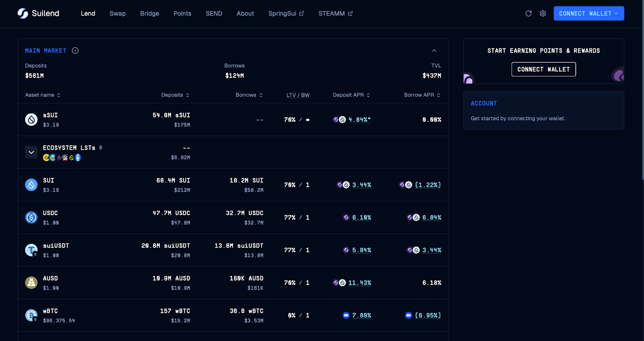Sort table by Borrows column

pos(250,95)
